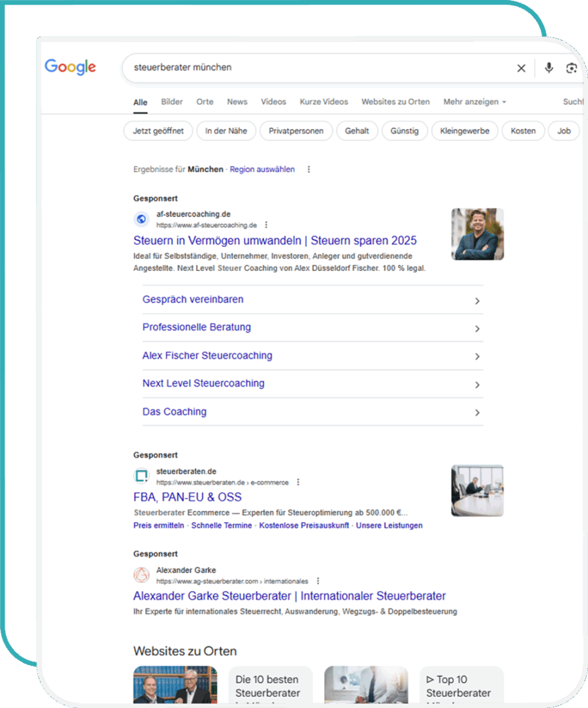The height and width of the screenshot is (708, 588).
Task: Open the more-options dots on the af-steuercoaching.de ad
Action: pos(266,225)
